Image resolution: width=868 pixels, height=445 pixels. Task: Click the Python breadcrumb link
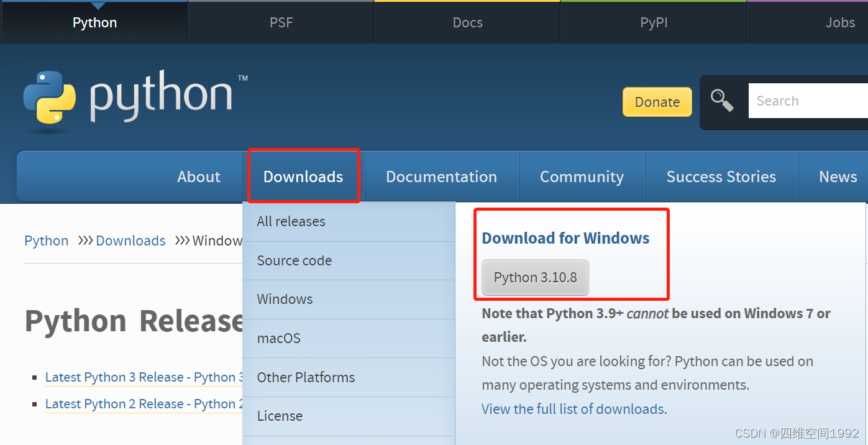click(47, 241)
